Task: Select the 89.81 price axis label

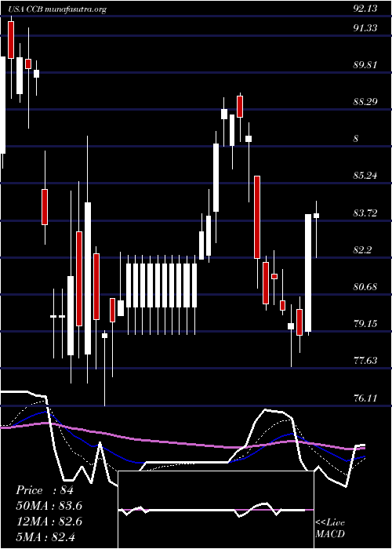Action: click(x=365, y=65)
